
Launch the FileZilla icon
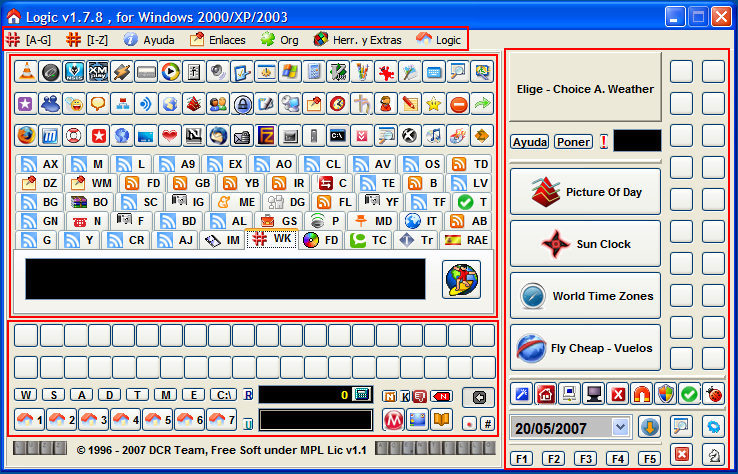point(266,136)
